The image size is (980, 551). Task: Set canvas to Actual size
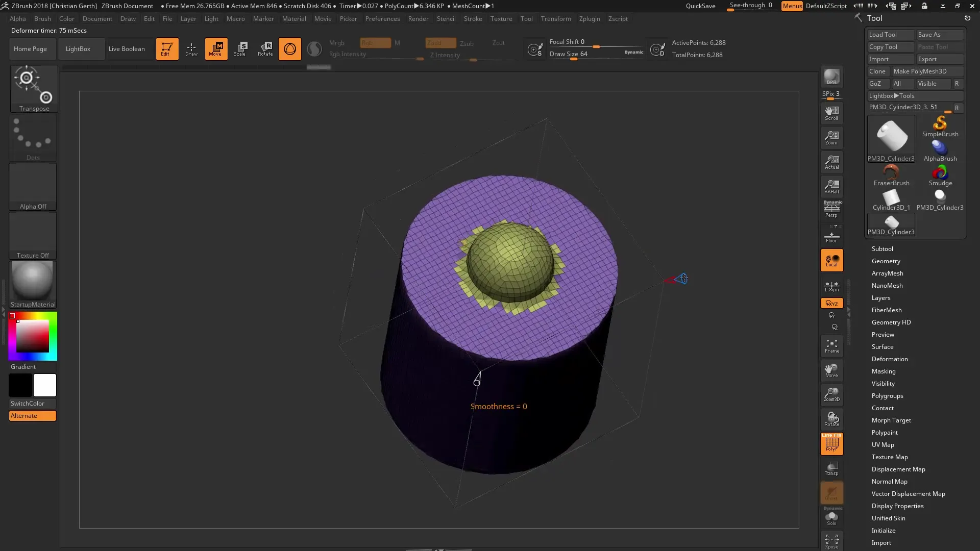point(831,162)
